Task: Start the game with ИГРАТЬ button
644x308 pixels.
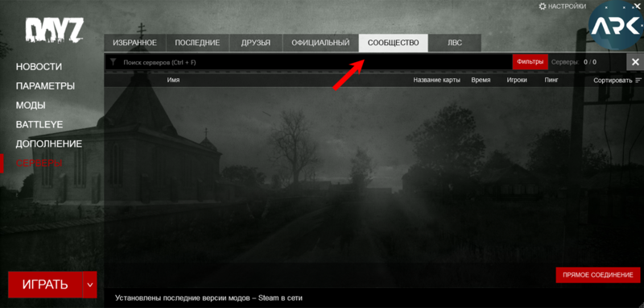Action: (x=45, y=285)
